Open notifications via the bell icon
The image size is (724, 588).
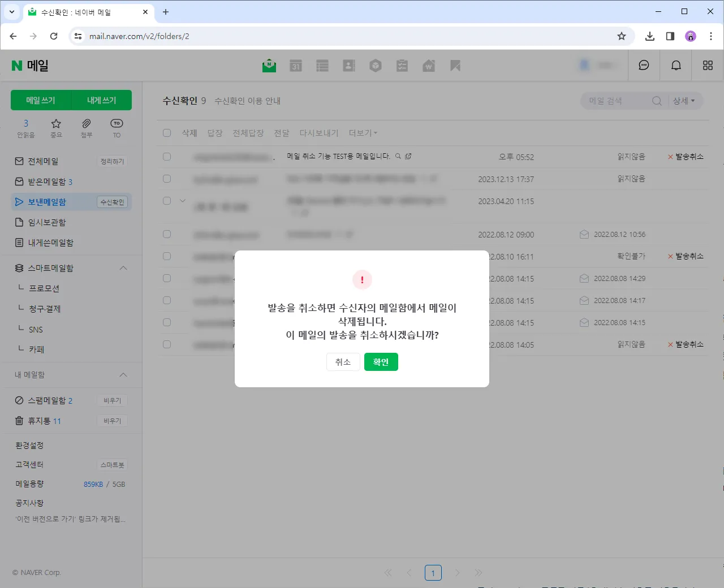click(675, 65)
